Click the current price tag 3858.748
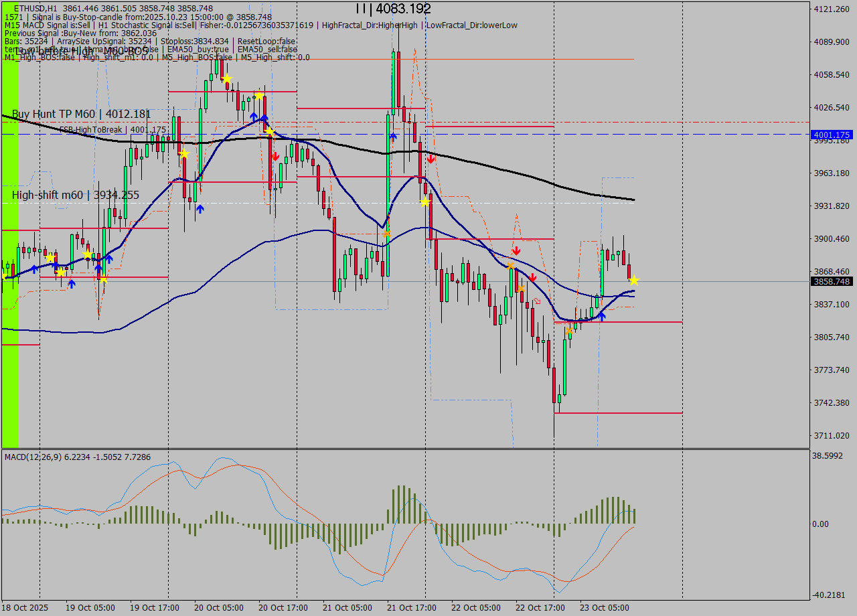Image resolution: width=857 pixels, height=616 pixels. (832, 282)
